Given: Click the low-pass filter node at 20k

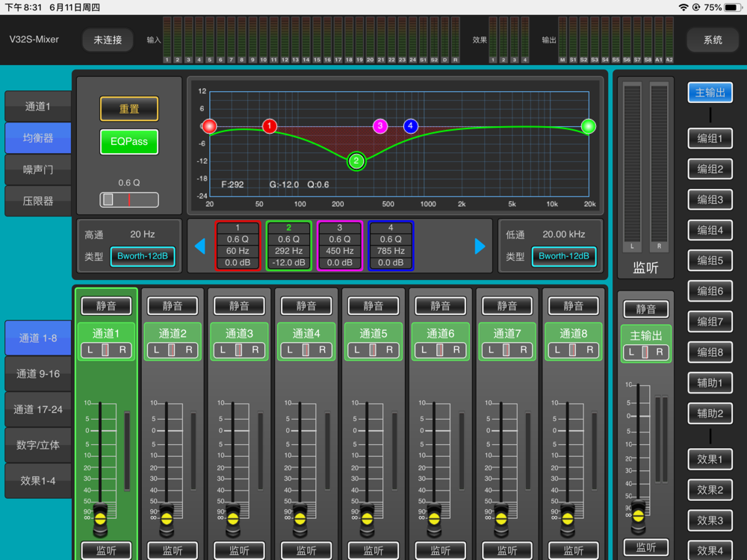Looking at the screenshot, I should [589, 126].
